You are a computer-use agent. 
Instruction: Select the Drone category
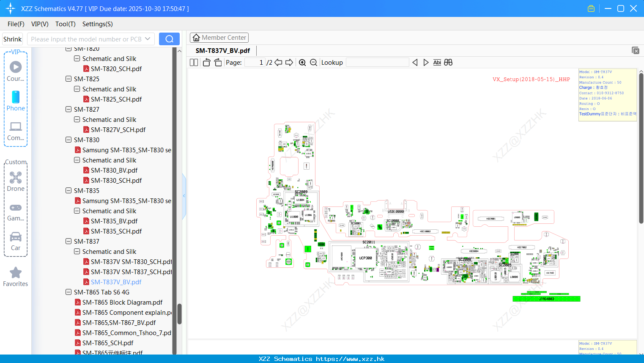coord(16,181)
